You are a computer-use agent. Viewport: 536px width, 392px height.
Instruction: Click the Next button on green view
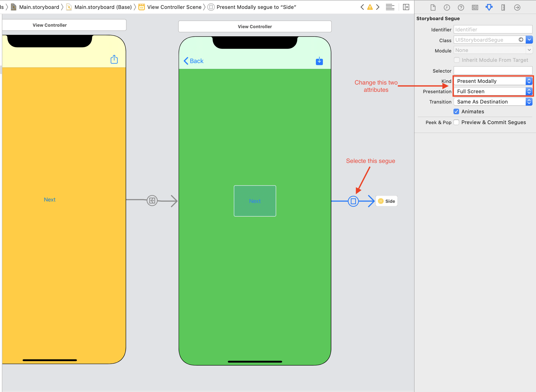click(255, 201)
